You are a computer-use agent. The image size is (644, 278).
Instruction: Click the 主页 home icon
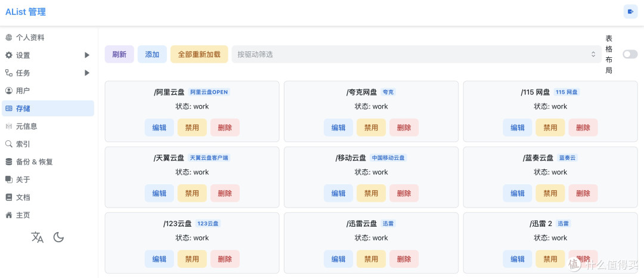coord(8,215)
